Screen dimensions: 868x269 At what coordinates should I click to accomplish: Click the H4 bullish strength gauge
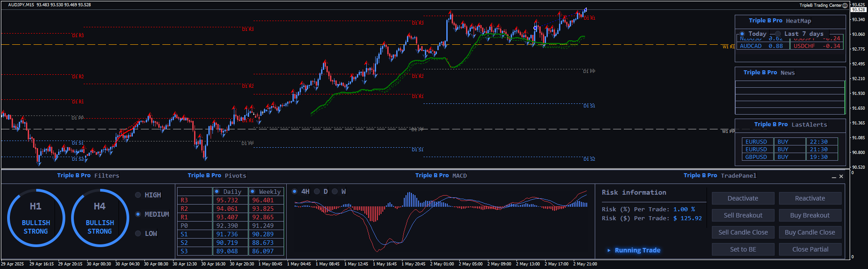(100, 218)
